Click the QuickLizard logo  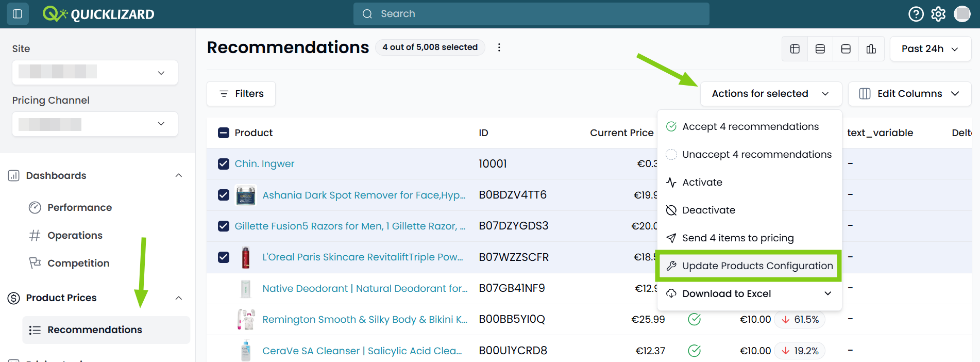coord(98,14)
